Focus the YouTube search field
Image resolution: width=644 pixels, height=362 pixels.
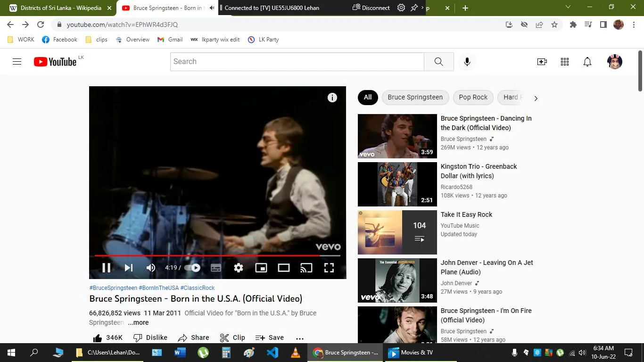pyautogui.click(x=297, y=62)
